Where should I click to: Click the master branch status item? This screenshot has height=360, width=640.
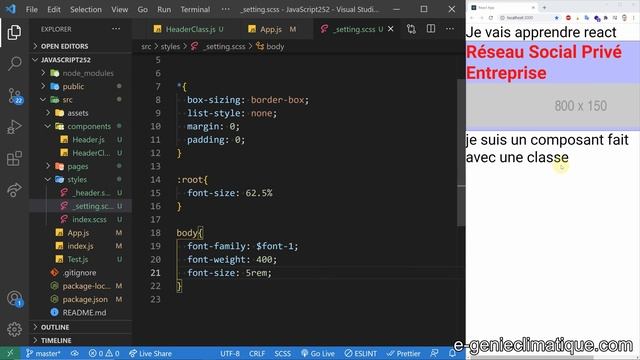[x=43, y=353]
